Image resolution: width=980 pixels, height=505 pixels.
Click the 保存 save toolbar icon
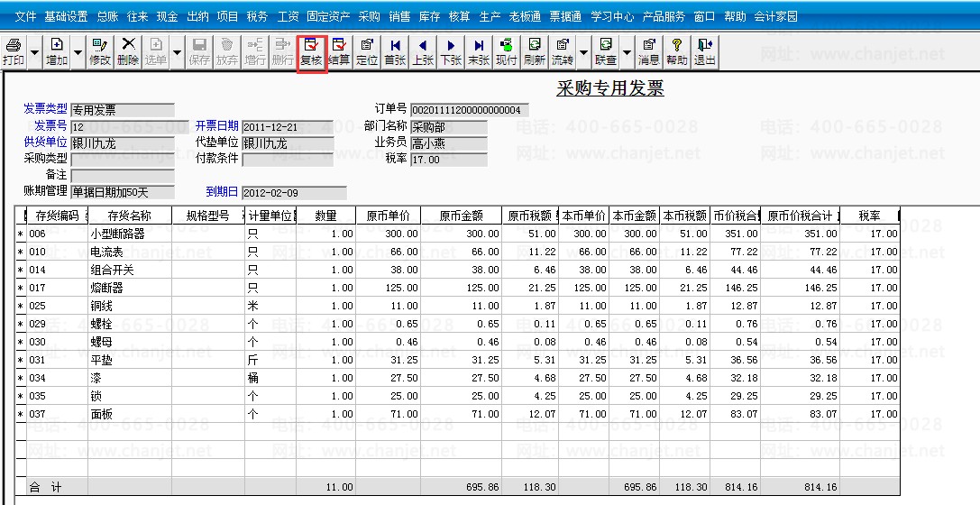tap(199, 52)
